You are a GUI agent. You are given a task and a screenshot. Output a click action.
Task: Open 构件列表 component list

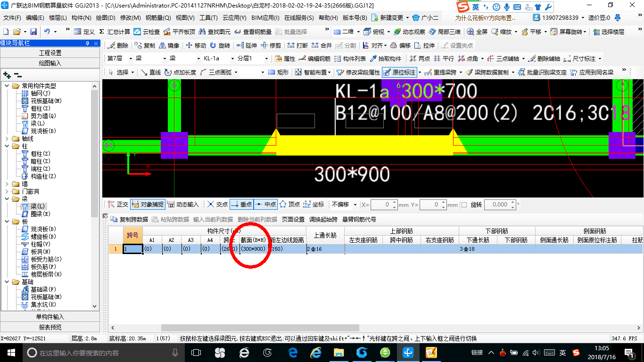[x=350, y=59]
